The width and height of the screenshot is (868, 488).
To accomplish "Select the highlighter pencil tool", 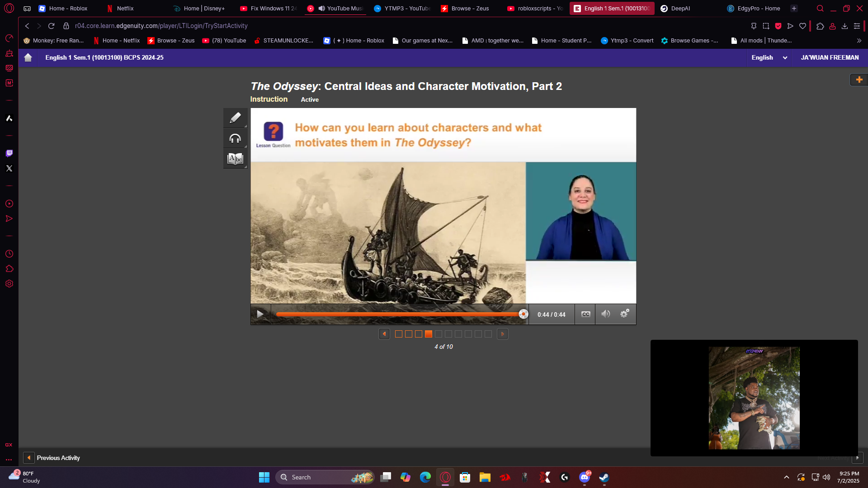I will pyautogui.click(x=235, y=118).
